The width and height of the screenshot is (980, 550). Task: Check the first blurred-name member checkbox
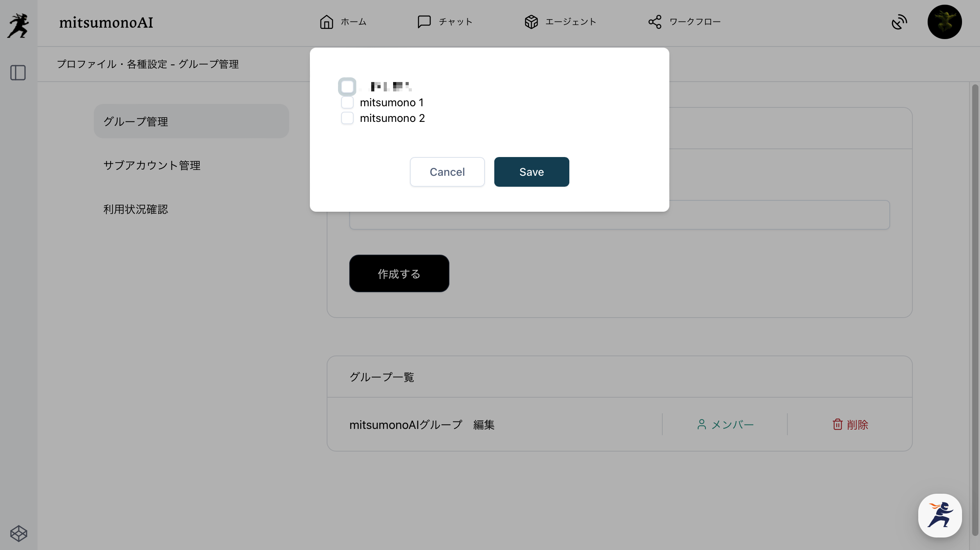point(347,87)
